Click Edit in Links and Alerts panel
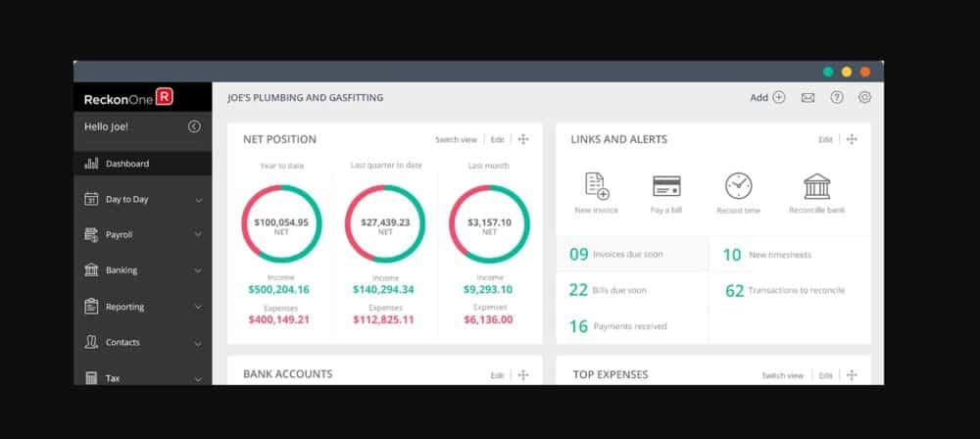The width and height of the screenshot is (980, 439). pos(825,140)
